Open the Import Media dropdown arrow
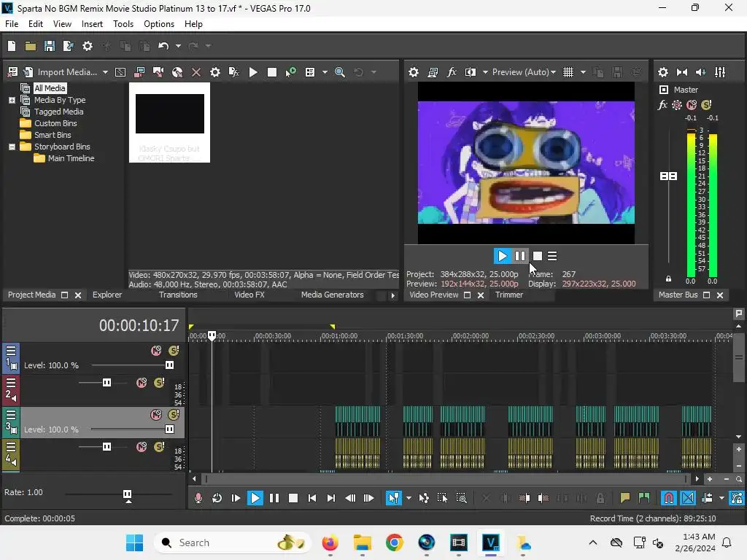This screenshot has height=560, width=747. (x=105, y=72)
